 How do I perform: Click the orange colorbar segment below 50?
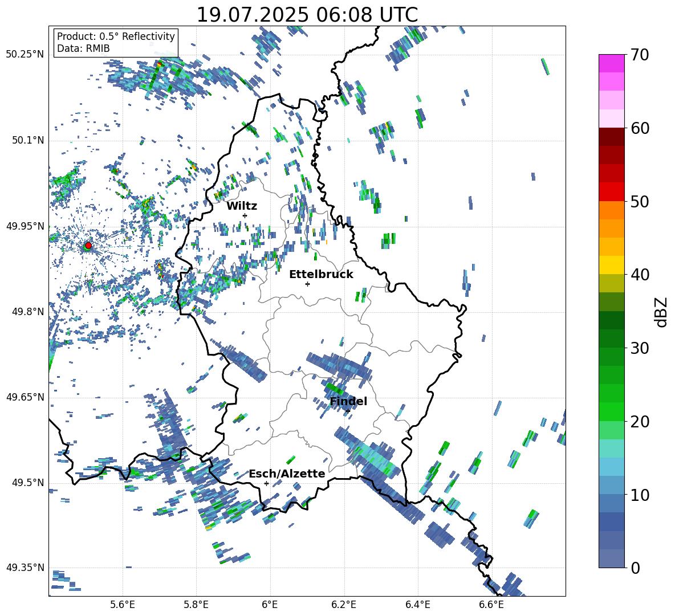pyautogui.click(x=611, y=210)
